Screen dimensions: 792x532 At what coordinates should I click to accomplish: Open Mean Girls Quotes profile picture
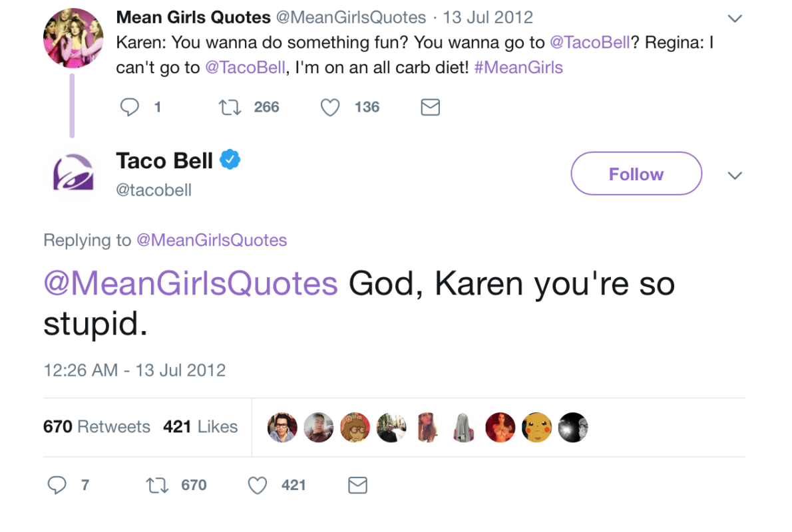coord(73,38)
